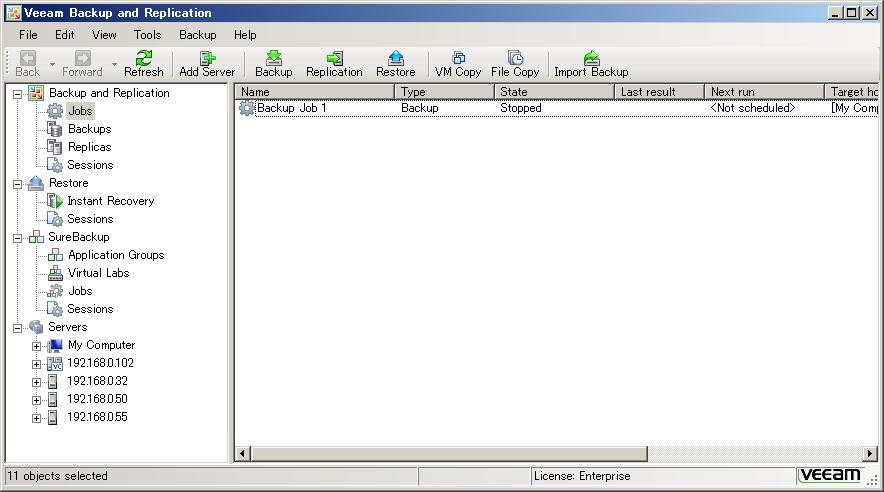
Task: Click the horizontal scrollbar right arrow
Action: (x=870, y=453)
